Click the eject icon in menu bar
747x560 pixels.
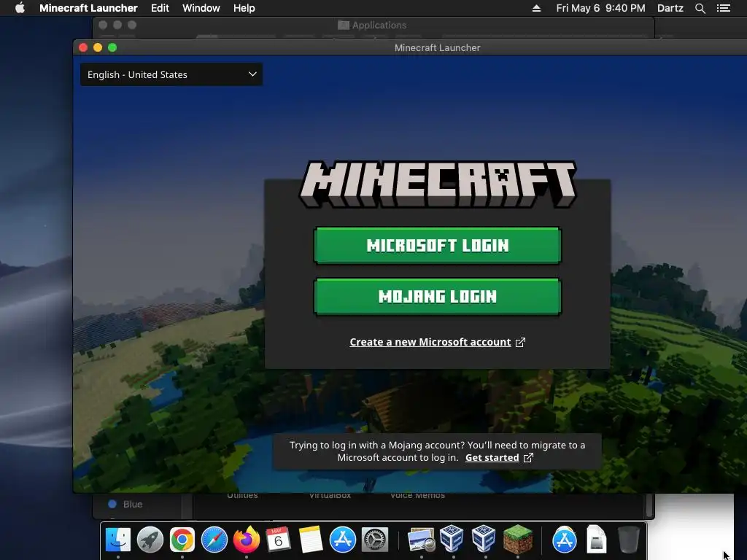point(536,8)
